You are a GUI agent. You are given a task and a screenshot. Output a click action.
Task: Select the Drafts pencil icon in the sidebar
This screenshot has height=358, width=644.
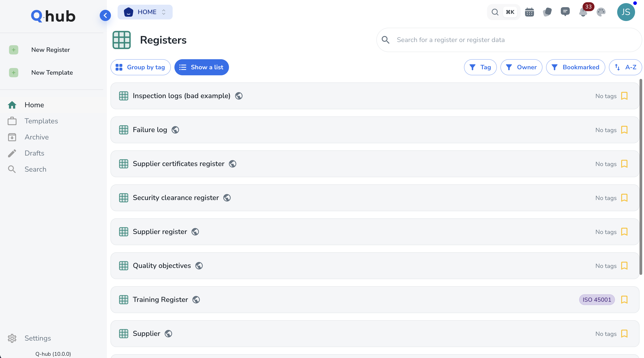coord(12,153)
